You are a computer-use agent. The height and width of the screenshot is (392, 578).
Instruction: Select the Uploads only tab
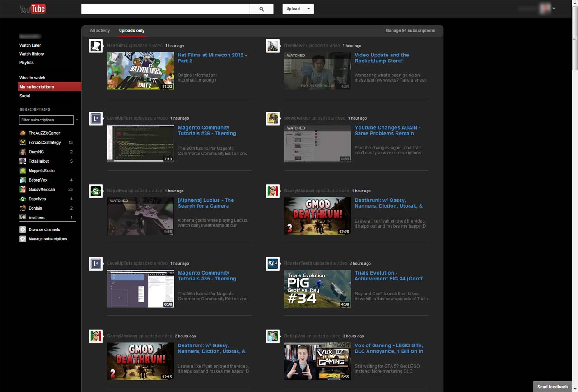pyautogui.click(x=132, y=31)
